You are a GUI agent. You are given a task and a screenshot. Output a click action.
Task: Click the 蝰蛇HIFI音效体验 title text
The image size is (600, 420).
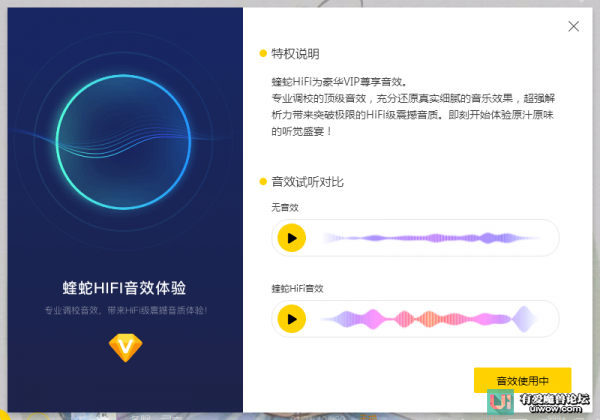[122, 288]
